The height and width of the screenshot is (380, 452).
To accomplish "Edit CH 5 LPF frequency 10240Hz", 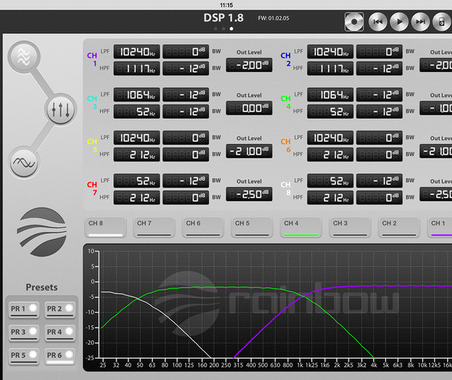I will click(137, 138).
